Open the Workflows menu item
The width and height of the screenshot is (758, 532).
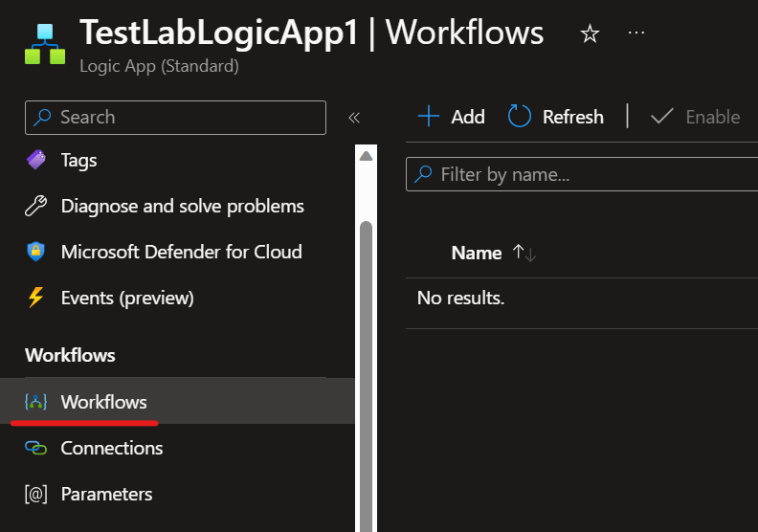(103, 402)
